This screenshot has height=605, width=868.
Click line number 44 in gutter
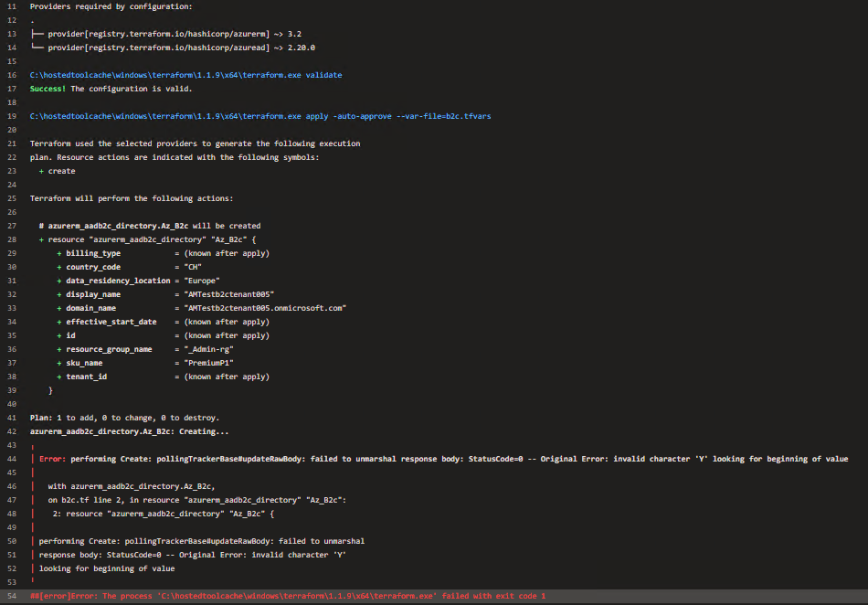click(12, 459)
